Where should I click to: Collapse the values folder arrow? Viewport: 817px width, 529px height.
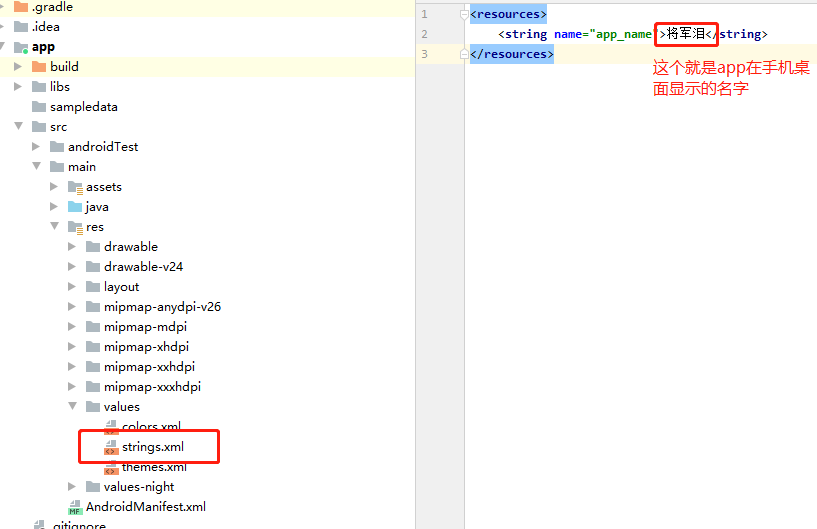click(x=73, y=406)
